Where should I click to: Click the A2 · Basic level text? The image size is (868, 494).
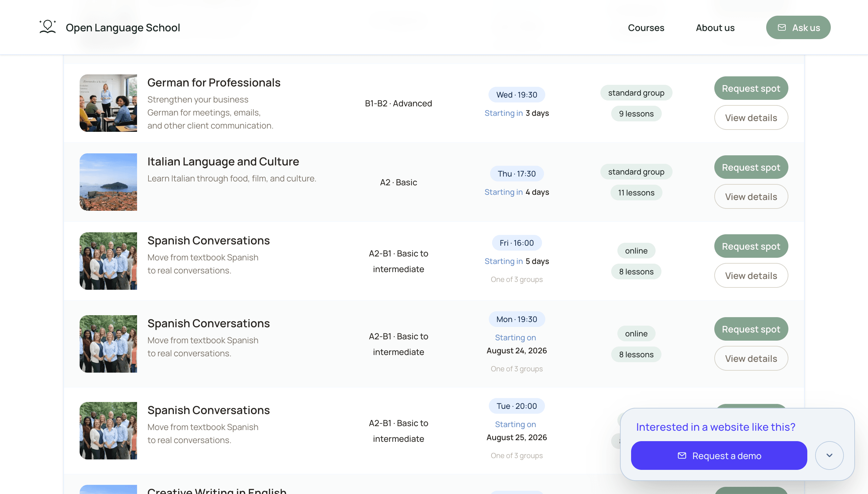(398, 182)
